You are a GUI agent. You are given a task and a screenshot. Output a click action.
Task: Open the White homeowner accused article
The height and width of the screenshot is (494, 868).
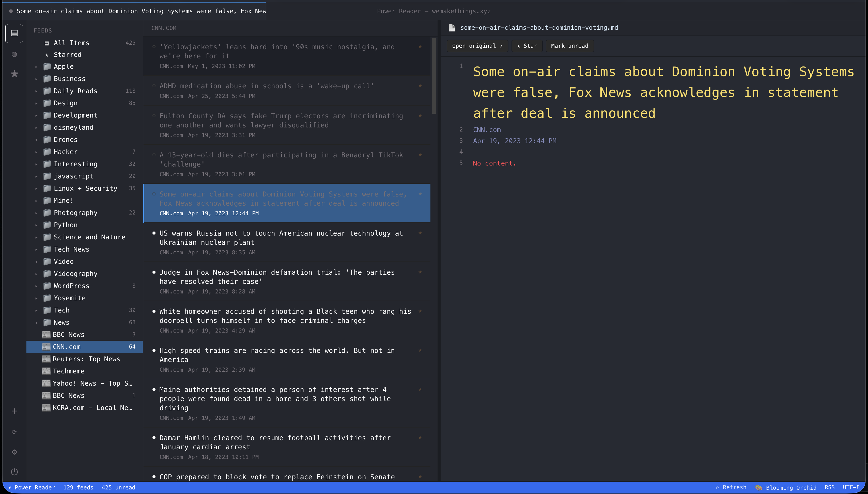(287, 321)
